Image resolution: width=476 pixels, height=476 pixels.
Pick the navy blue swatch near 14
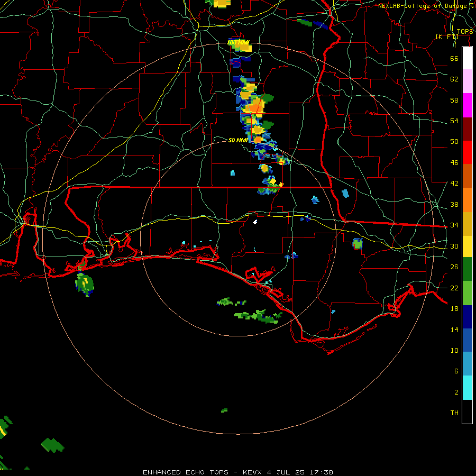(x=467, y=317)
